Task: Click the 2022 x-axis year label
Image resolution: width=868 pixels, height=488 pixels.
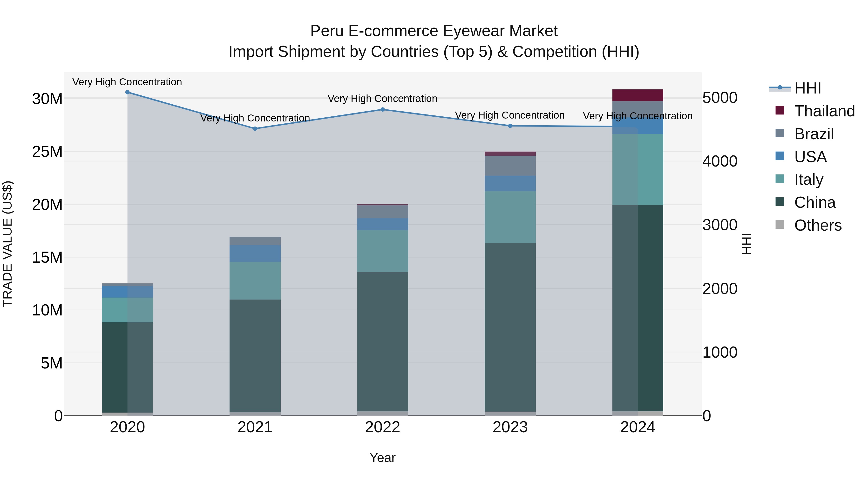Action: [382, 427]
